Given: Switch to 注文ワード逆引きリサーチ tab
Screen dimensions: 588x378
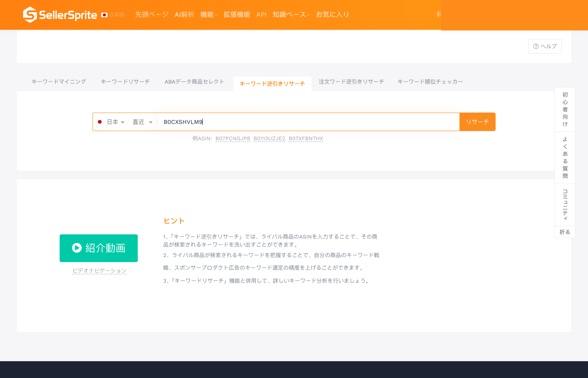Looking at the screenshot, I should point(351,82).
